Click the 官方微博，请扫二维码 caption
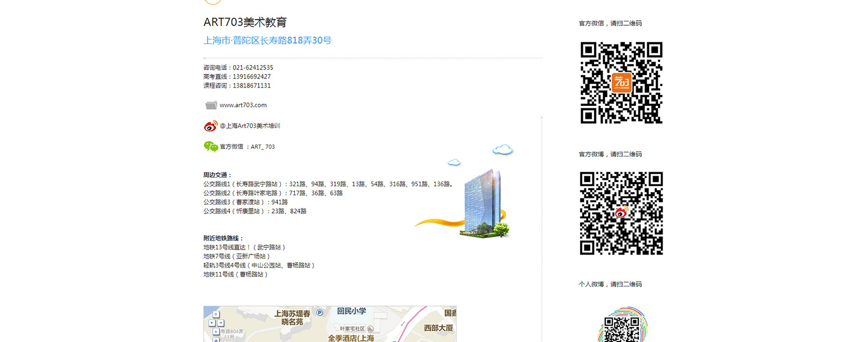The width and height of the screenshot is (868, 342). coord(610,154)
